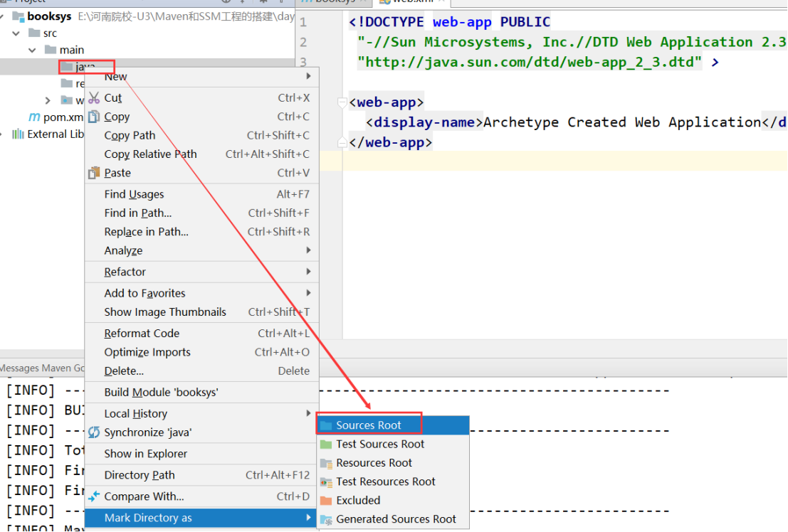The height and width of the screenshot is (532, 788).
Task: Choose Replace in Path entry
Action: coord(201,232)
